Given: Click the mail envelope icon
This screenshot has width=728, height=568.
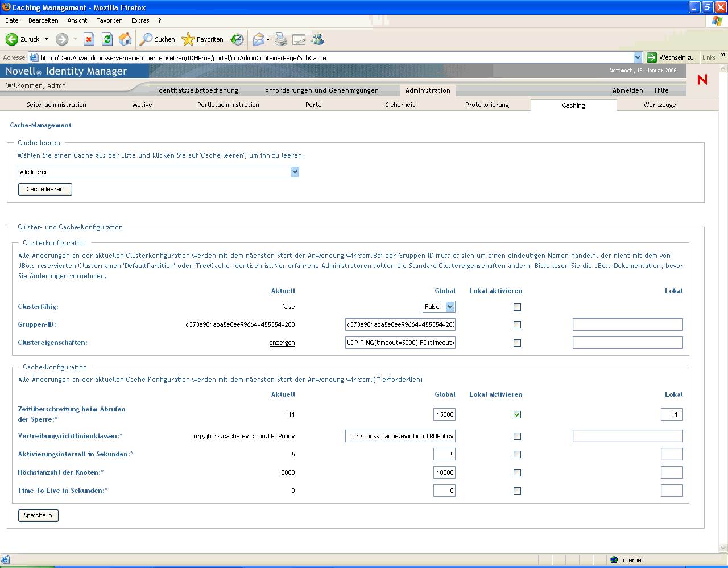Looking at the screenshot, I should click(x=259, y=39).
